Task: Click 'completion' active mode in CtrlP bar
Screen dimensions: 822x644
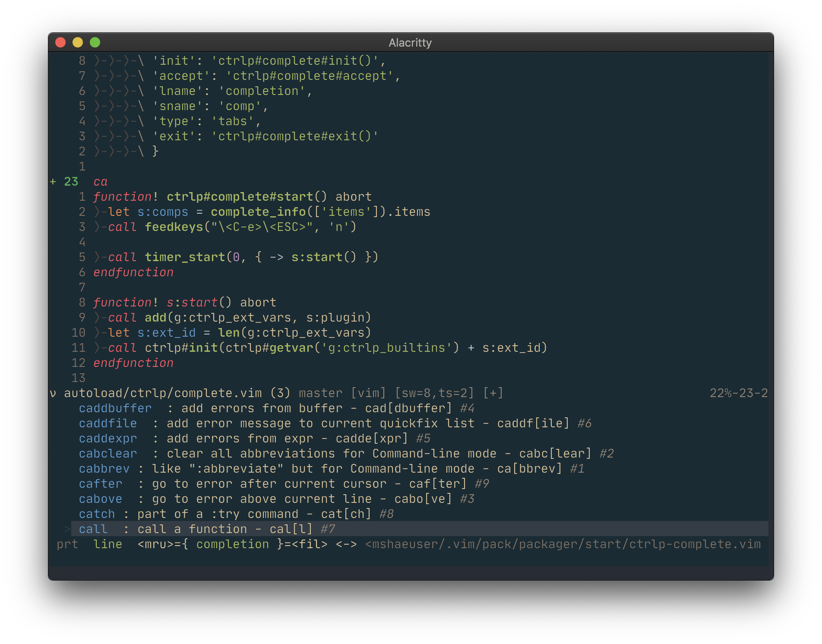Action: tap(232, 544)
